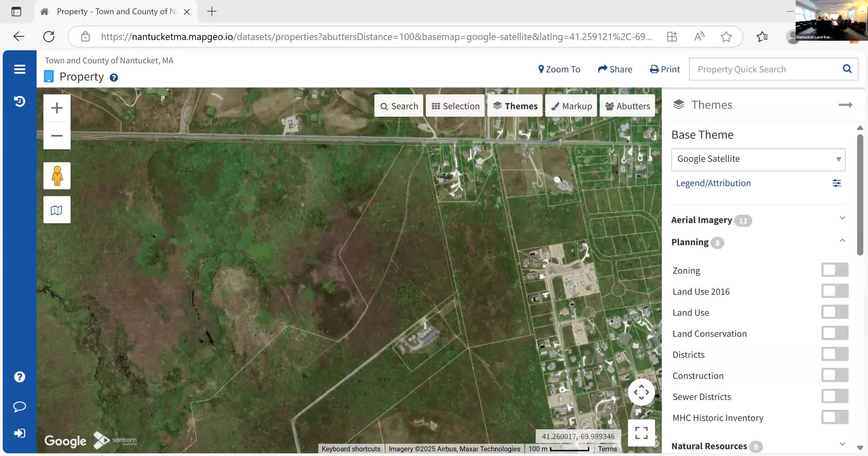Toggle the Land Use layer
This screenshot has width=868, height=456.
(x=835, y=312)
